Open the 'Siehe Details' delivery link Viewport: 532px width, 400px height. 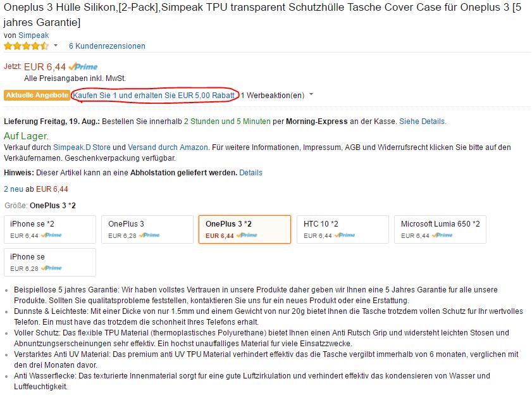[x=423, y=122]
